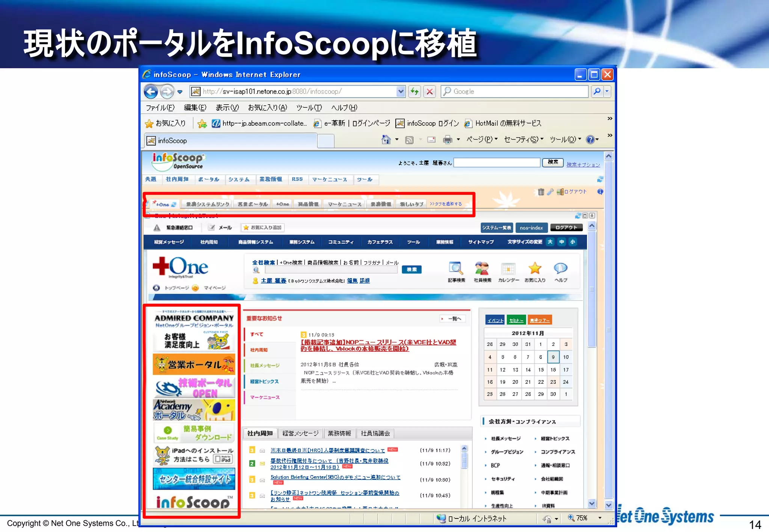769x532 pixels.
Task: Click the >>タブを追加する link
Action: click(x=446, y=204)
